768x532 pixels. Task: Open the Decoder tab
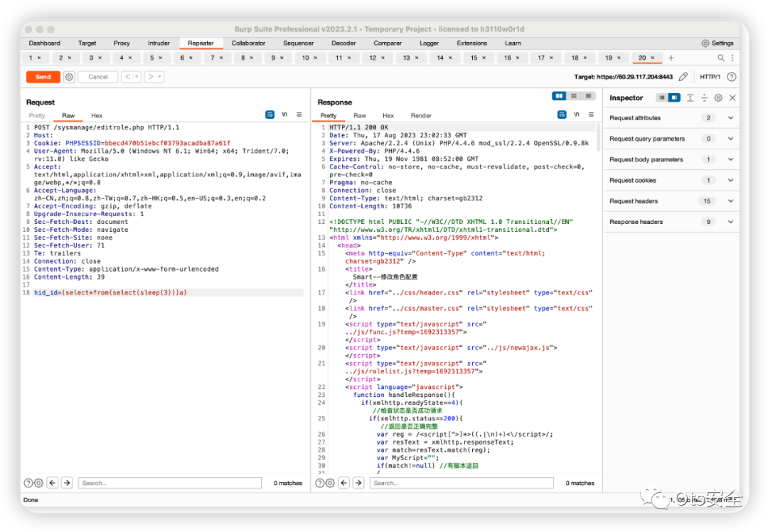(x=343, y=43)
